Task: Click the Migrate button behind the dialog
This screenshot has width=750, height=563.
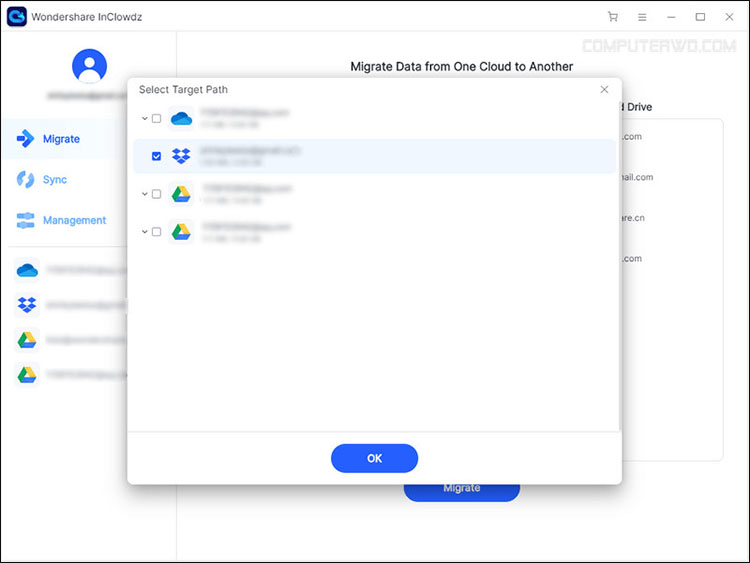Action: pyautogui.click(x=462, y=493)
